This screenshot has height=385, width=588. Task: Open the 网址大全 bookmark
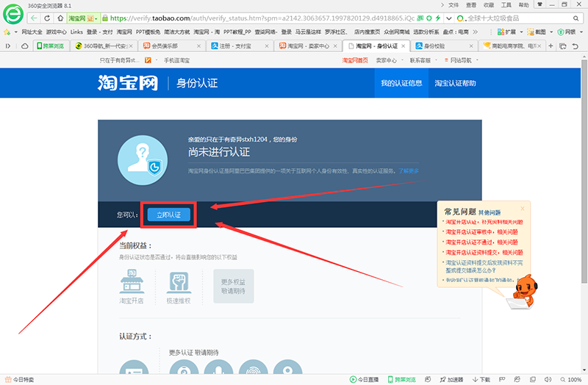[32, 32]
